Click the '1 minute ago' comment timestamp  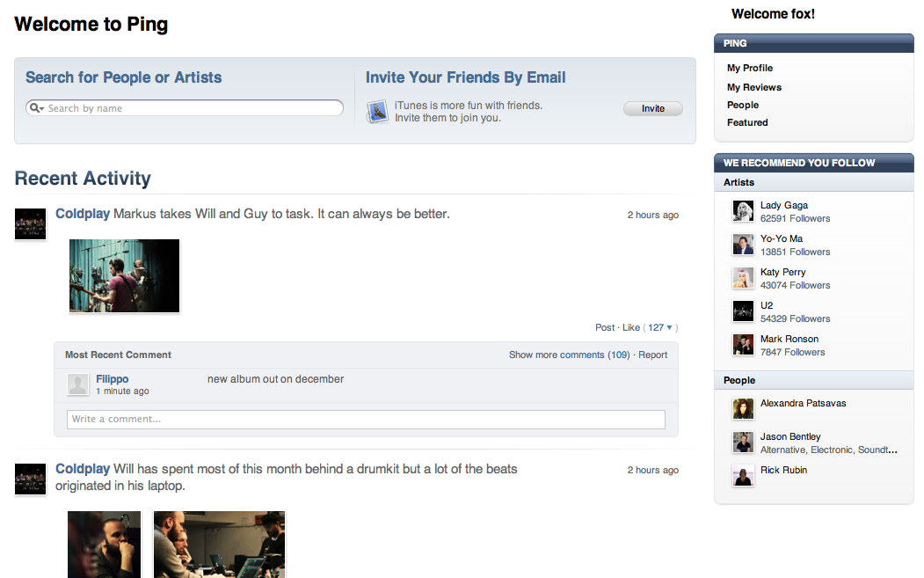tap(122, 391)
